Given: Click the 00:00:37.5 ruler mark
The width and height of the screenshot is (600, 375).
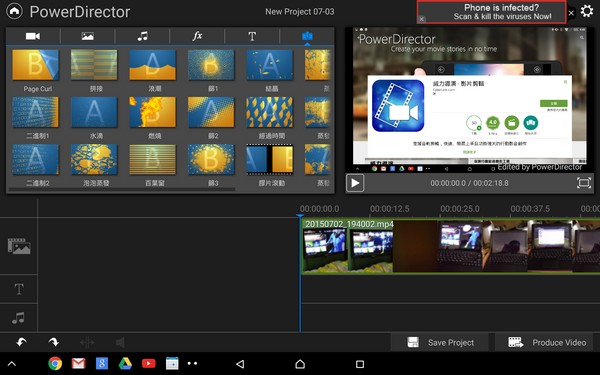Looking at the screenshot, I should [530, 209].
